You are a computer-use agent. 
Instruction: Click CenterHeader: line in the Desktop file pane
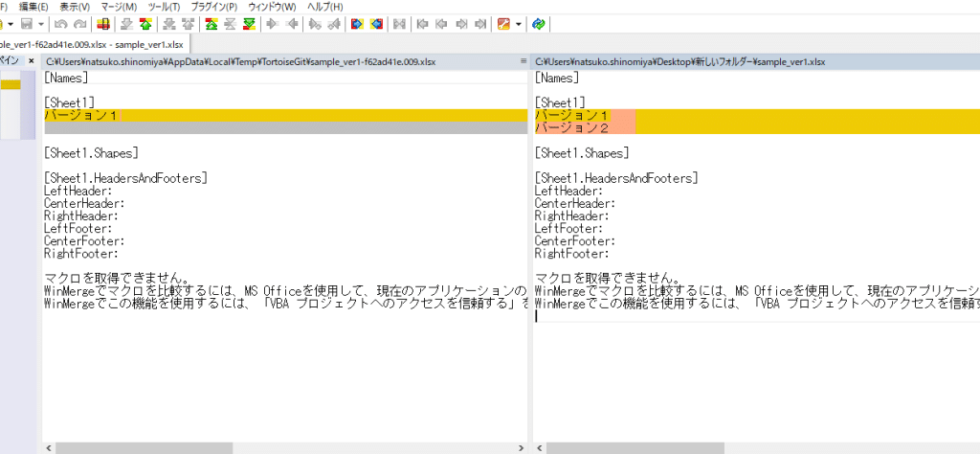pyautogui.click(x=575, y=203)
